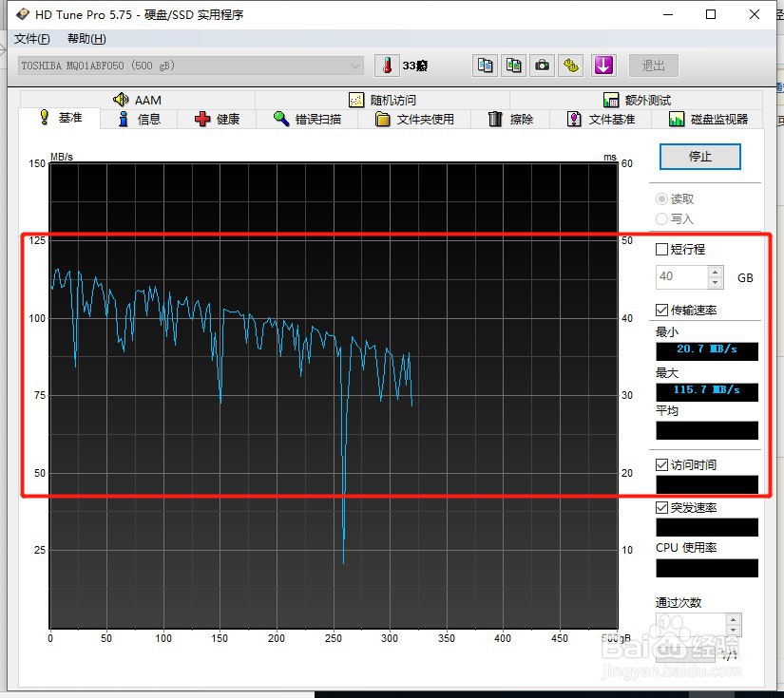This screenshot has width=784, height=698.
Task: Increase the 通过次数 pass count stepper
Action: click(733, 619)
